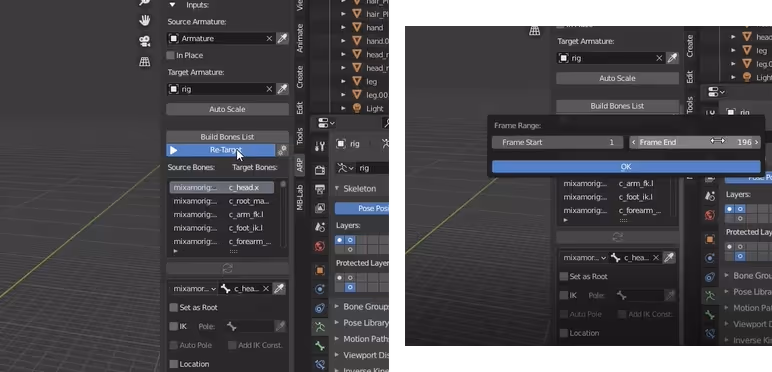Click the Re-Target button
Screen dimensions: 772x372
pyautogui.click(x=221, y=150)
